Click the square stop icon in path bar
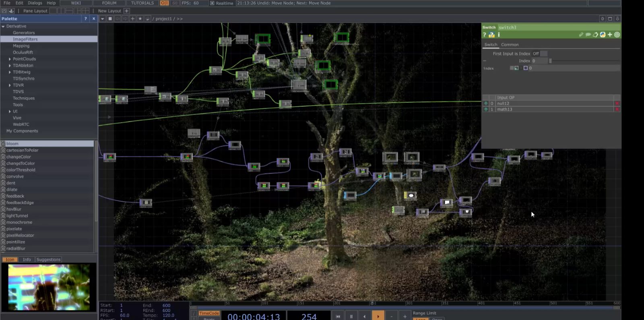This screenshot has height=320, width=644. click(x=110, y=19)
